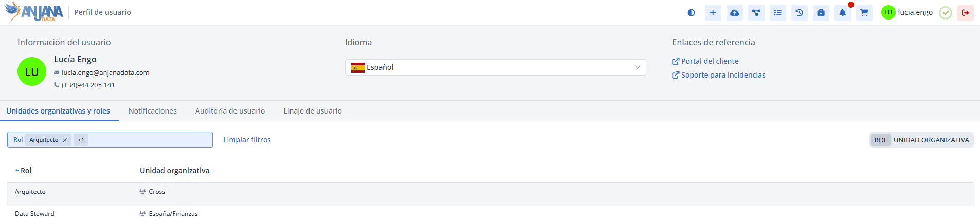Image resolution: width=980 pixels, height=224 pixels.
Task: Remove the Arquitecto filter tag
Action: [65, 140]
